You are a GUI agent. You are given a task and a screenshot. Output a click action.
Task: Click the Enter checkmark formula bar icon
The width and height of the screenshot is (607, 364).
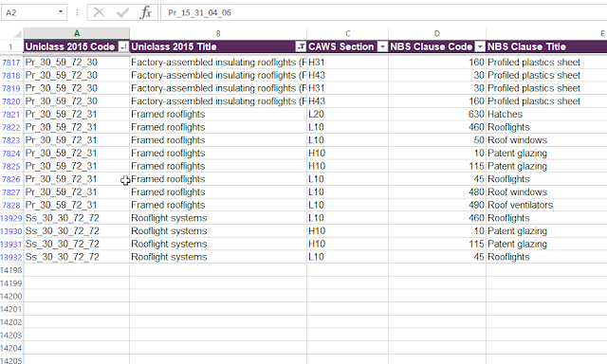tap(122, 12)
